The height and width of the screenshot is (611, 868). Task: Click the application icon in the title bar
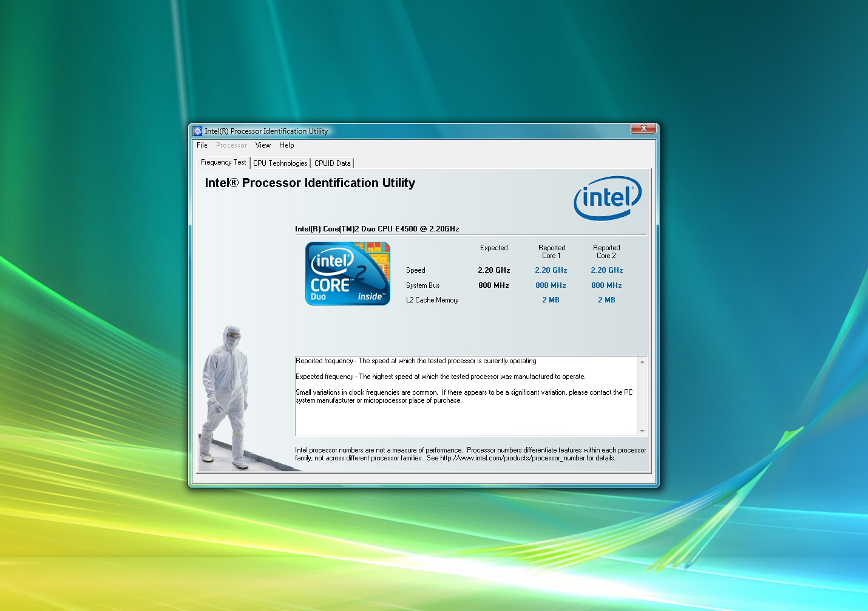(198, 131)
